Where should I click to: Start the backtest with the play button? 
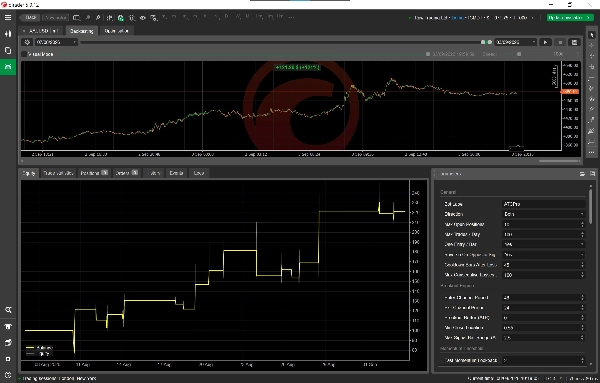tap(545, 42)
